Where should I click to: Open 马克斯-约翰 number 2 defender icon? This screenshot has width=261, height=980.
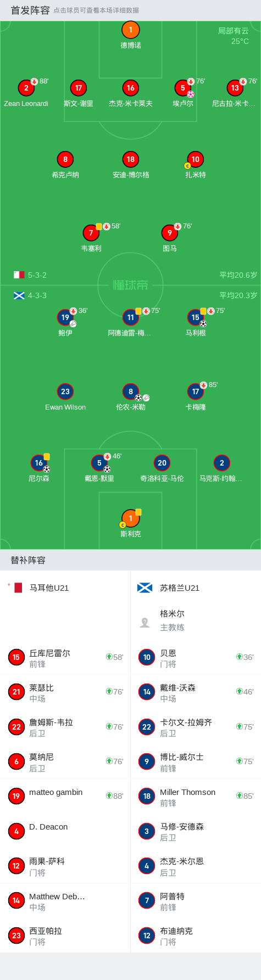[x=221, y=463]
